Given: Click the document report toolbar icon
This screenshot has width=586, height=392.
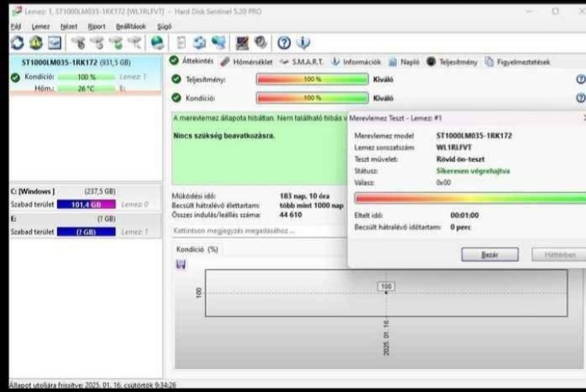Looking at the screenshot, I should click(x=181, y=43).
